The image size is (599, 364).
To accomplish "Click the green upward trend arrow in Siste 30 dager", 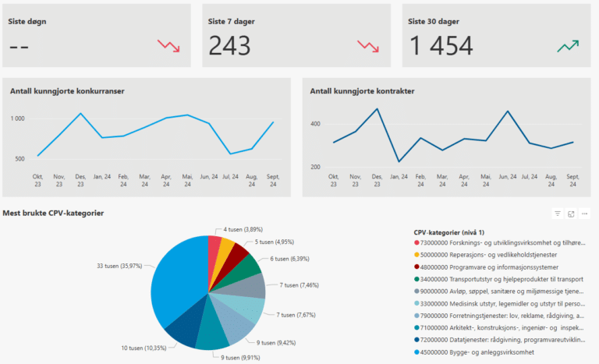I will point(568,46).
